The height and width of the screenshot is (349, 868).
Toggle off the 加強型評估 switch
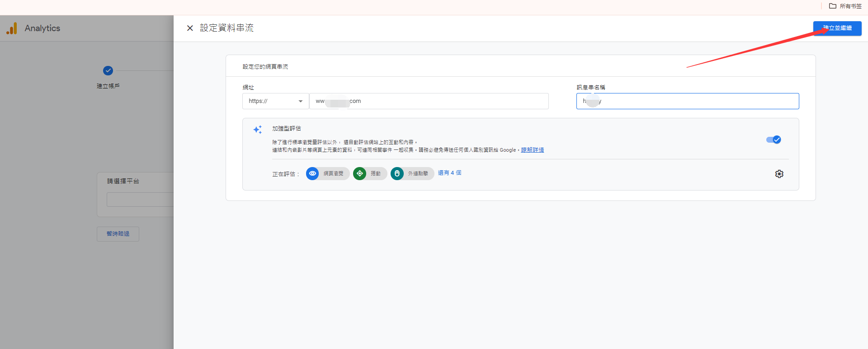(x=774, y=140)
